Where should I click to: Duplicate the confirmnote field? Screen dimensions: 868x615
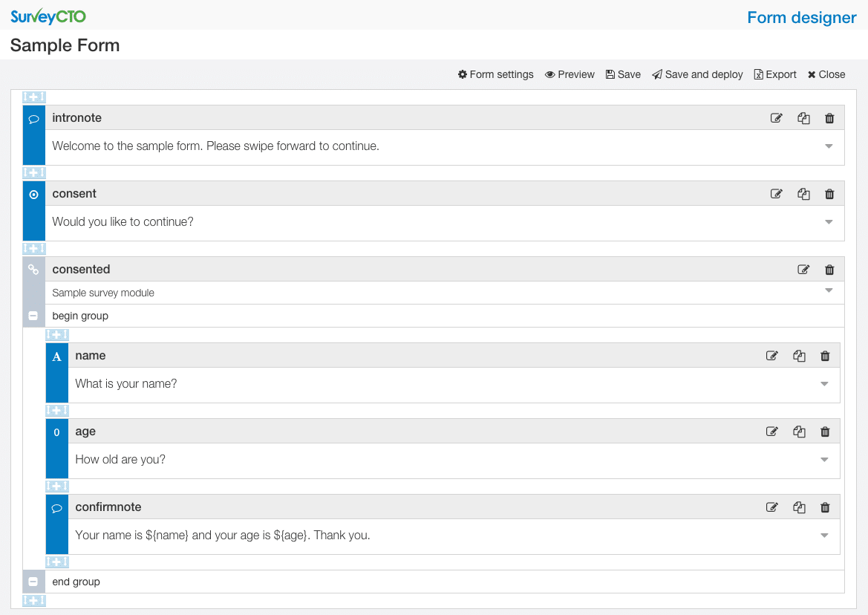point(799,507)
